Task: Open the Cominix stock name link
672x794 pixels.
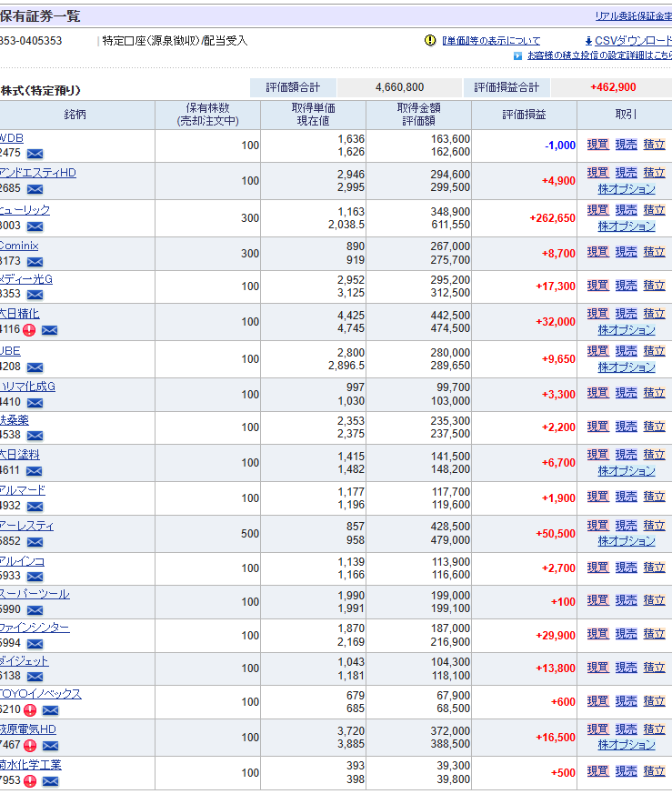Action: pos(18,246)
